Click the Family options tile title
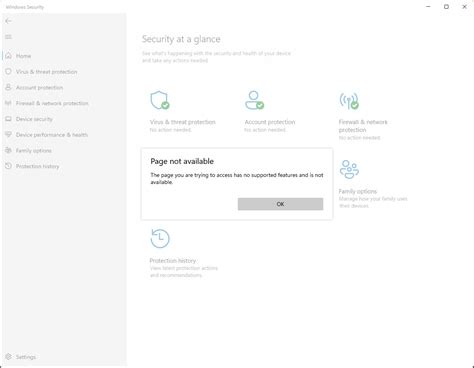474x368 pixels. pos(358,191)
